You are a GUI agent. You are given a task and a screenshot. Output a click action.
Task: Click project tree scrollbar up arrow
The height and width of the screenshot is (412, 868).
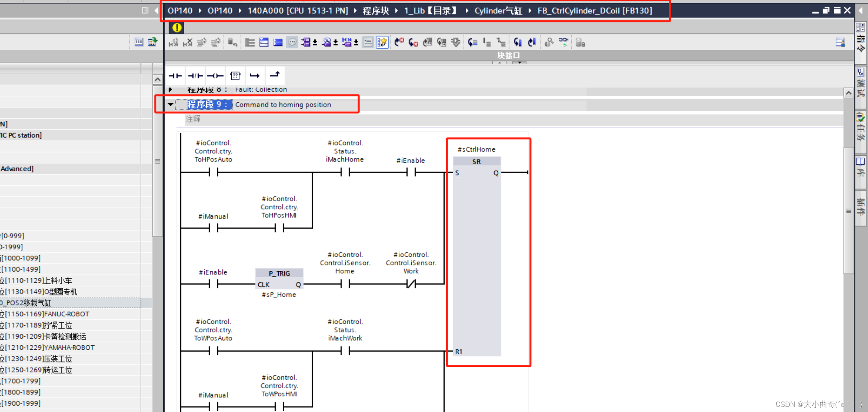(x=157, y=80)
